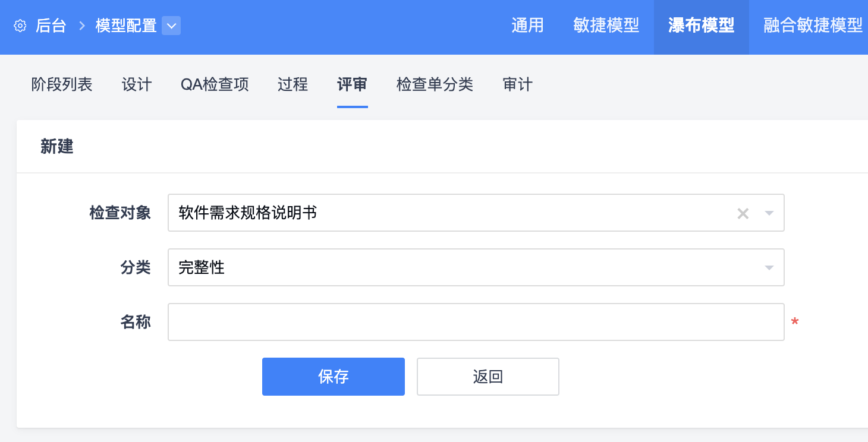
Task: Open the 检查单分类 tab
Action: pos(435,84)
